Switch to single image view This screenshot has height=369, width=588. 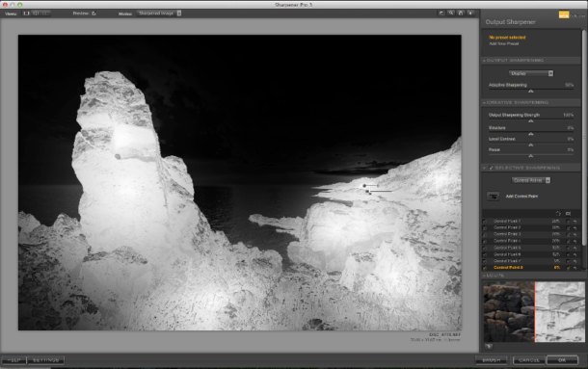[27, 13]
